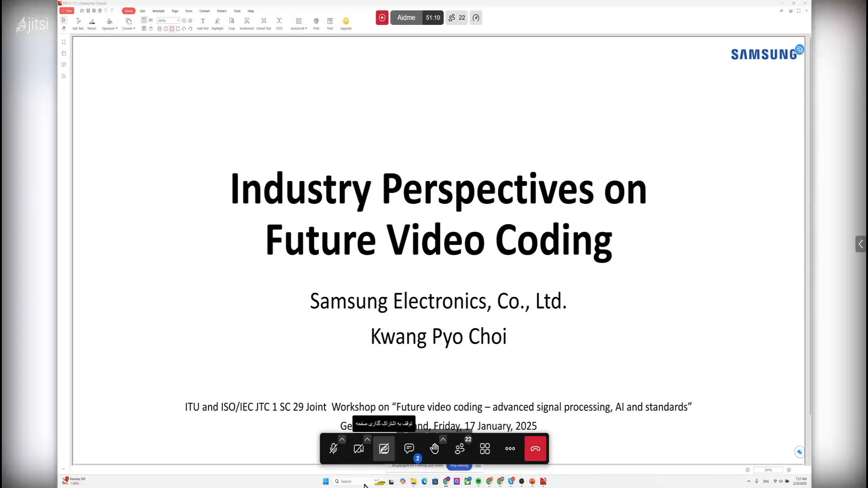Viewport: 868px width, 488px height.
Task: Save document with the floppy disk icon
Action: 88,11
